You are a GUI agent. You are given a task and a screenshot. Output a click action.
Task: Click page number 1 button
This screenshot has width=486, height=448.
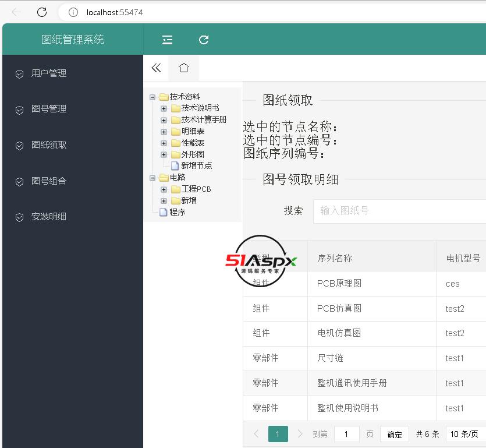click(x=278, y=434)
